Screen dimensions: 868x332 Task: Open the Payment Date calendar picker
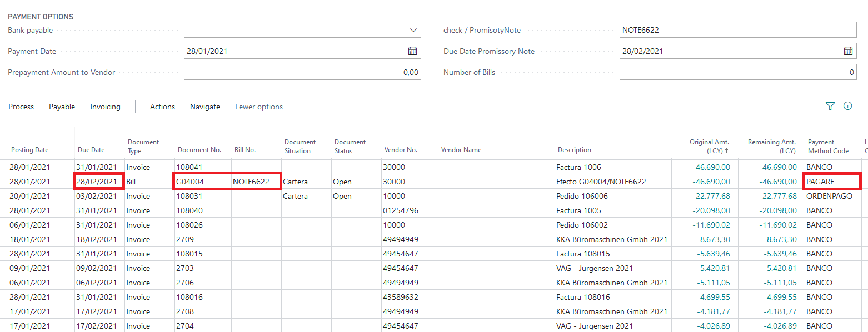pyautogui.click(x=412, y=51)
